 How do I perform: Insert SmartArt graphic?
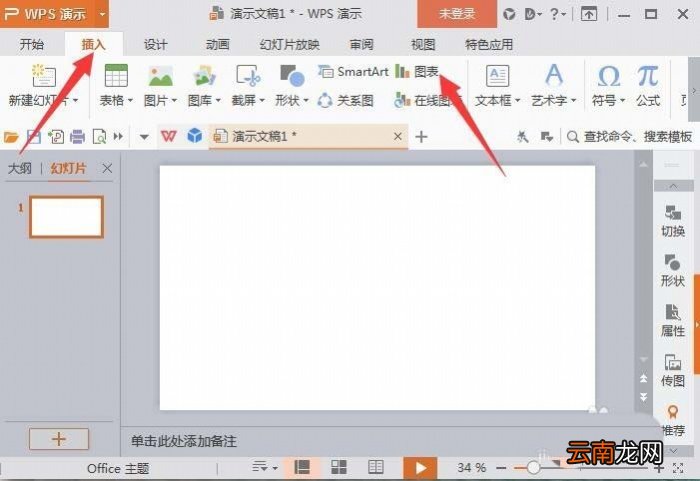coord(353,71)
